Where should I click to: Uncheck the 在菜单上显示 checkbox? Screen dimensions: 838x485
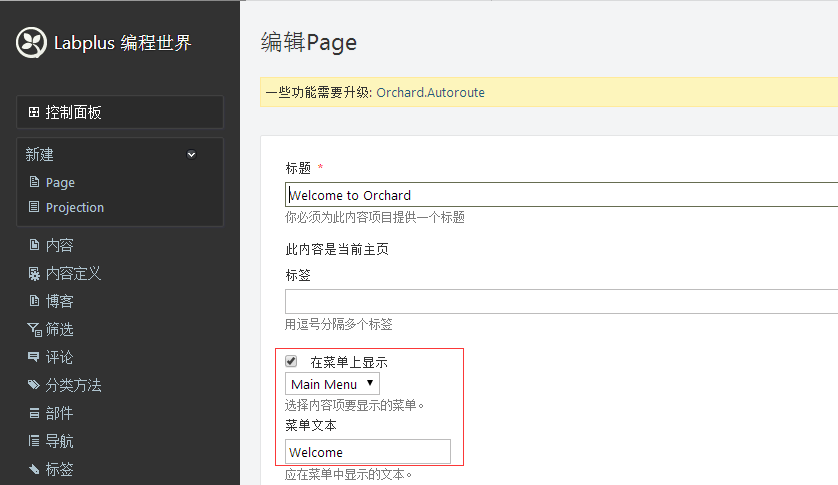[x=291, y=361]
